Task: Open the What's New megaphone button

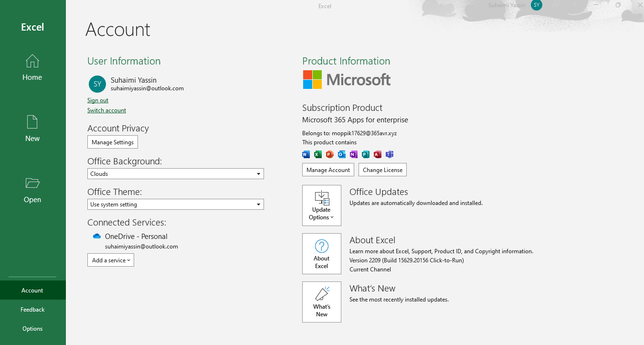Action: [x=322, y=302]
